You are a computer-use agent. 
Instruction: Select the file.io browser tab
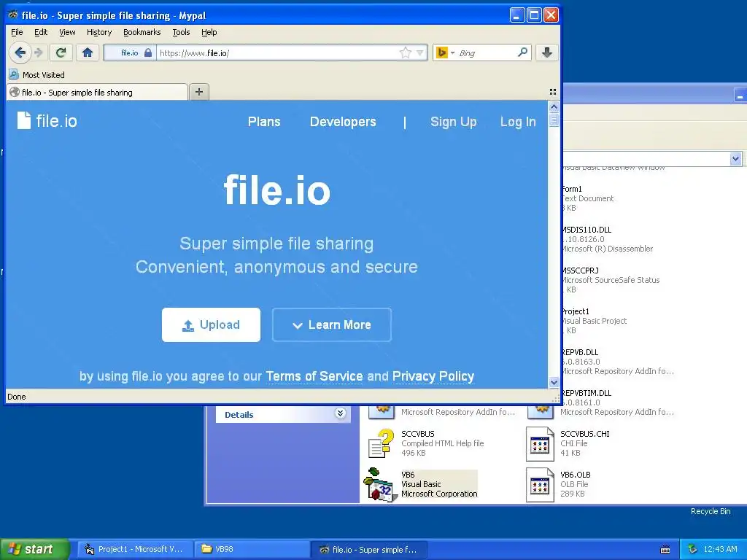click(98, 93)
